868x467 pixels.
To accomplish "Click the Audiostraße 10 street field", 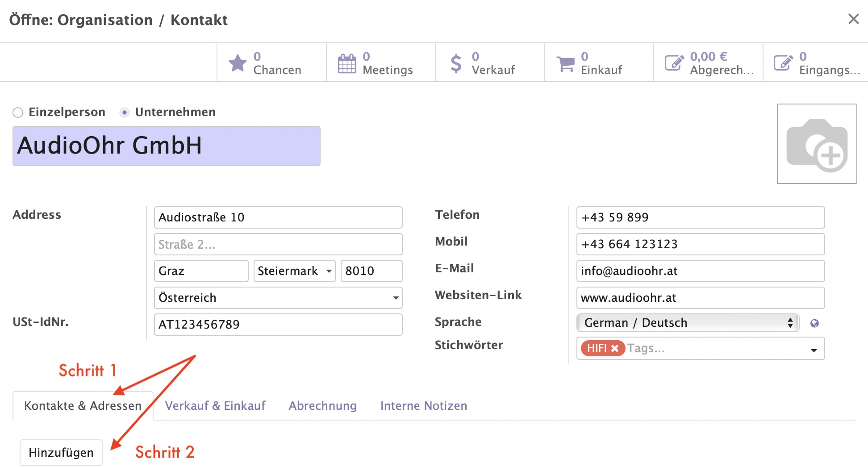I will 278,217.
